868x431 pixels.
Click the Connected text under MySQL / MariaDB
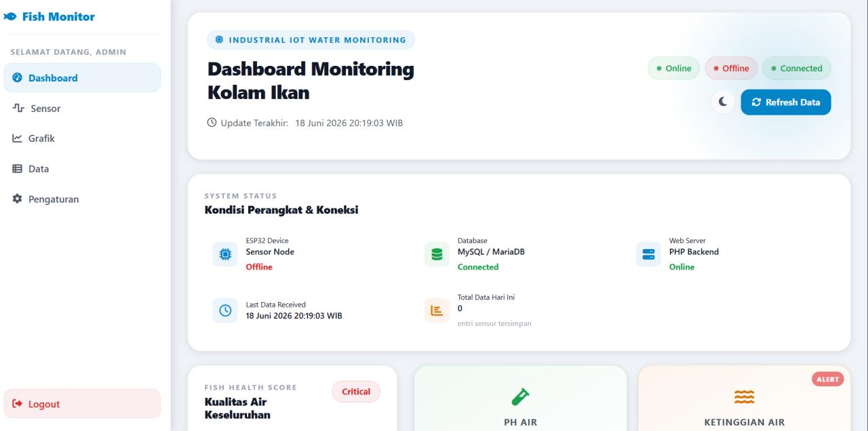tap(478, 267)
